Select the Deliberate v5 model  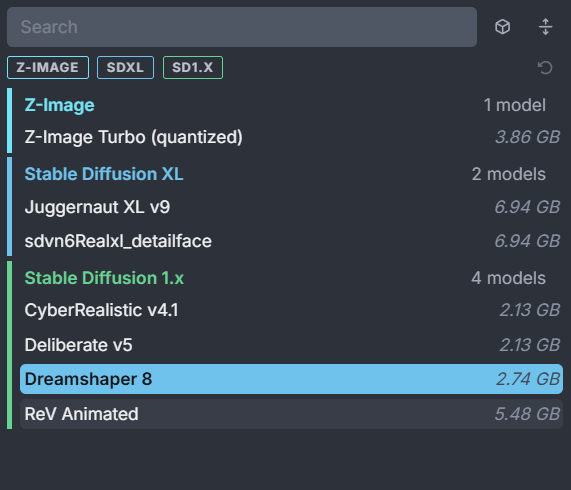291,345
